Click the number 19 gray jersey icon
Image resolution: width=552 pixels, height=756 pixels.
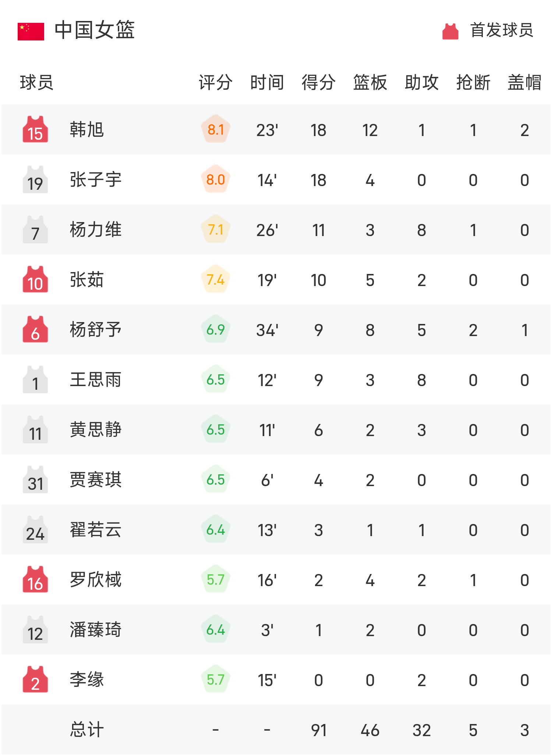pos(35,179)
